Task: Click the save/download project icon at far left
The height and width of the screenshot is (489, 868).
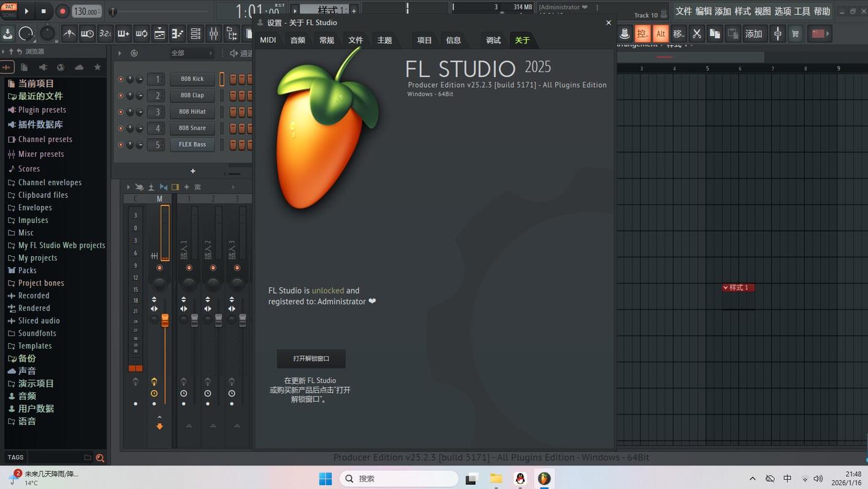Action: click(8, 34)
